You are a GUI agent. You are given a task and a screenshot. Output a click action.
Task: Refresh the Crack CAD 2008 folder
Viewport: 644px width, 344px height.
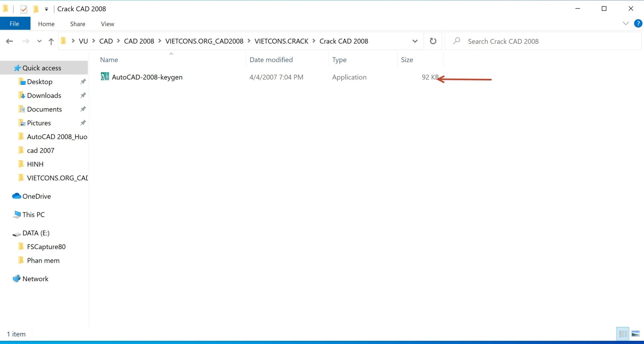433,41
